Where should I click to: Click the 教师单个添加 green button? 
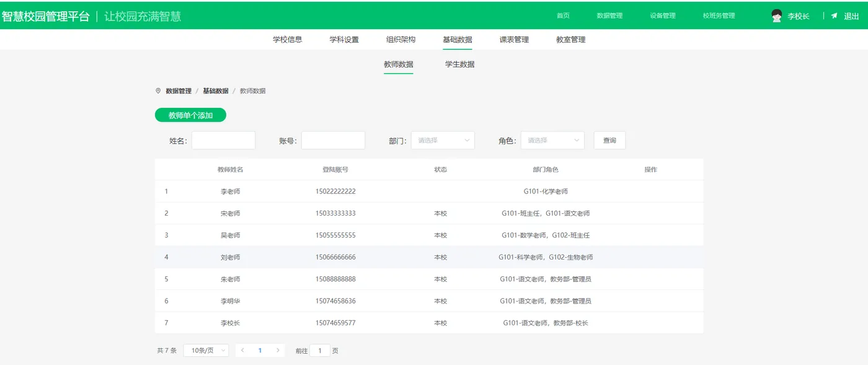[x=189, y=115]
